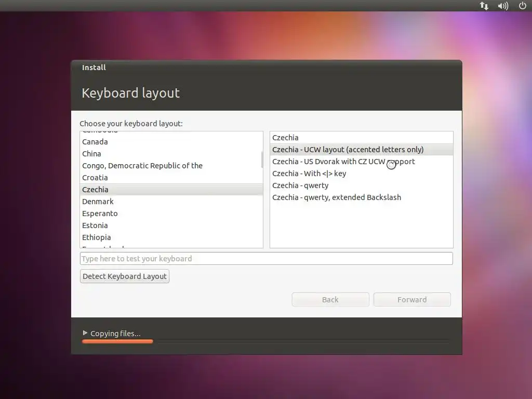
Task: Select China in the country list
Action: [x=171, y=154]
